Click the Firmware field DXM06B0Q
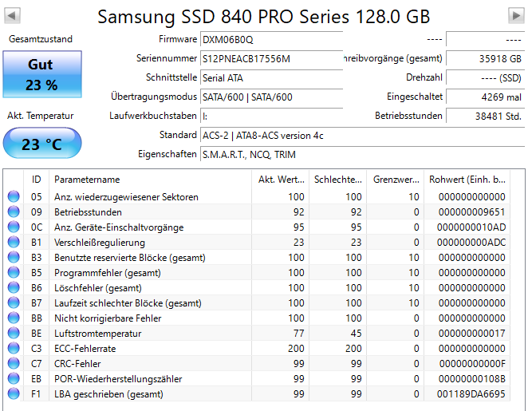Viewport: 532px width, 411px height. coord(271,40)
